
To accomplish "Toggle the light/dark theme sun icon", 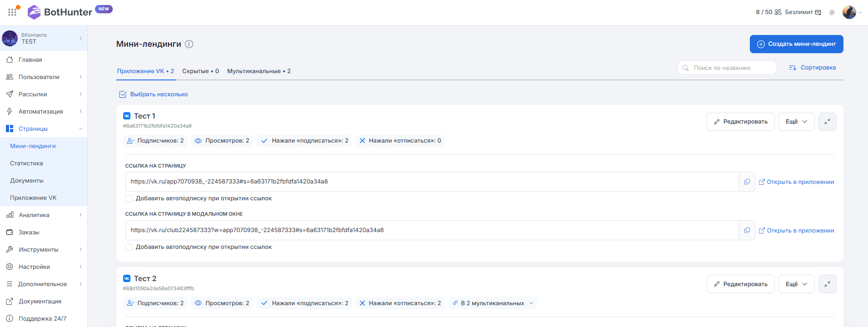I will [832, 12].
